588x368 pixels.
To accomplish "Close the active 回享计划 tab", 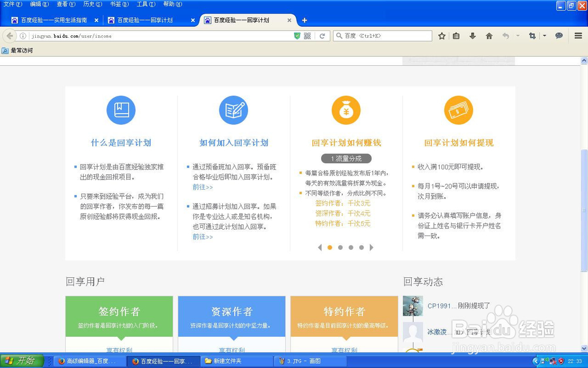I will click(289, 20).
